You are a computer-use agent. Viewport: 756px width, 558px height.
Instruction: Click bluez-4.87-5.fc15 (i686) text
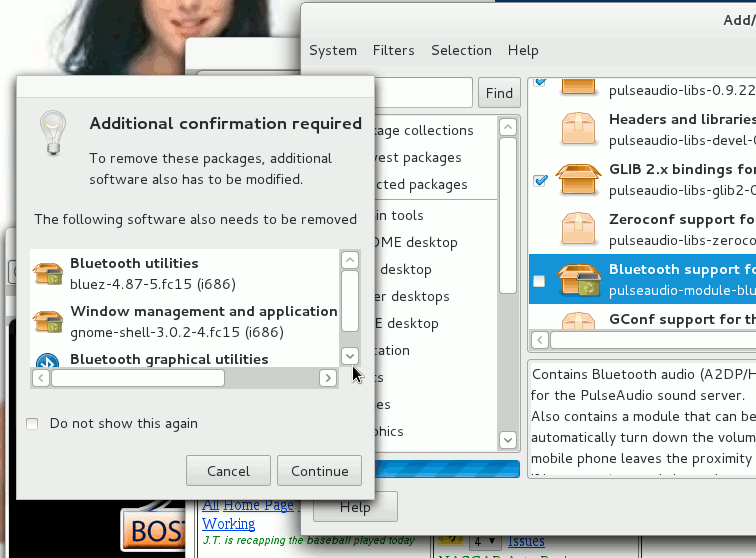pos(153,284)
